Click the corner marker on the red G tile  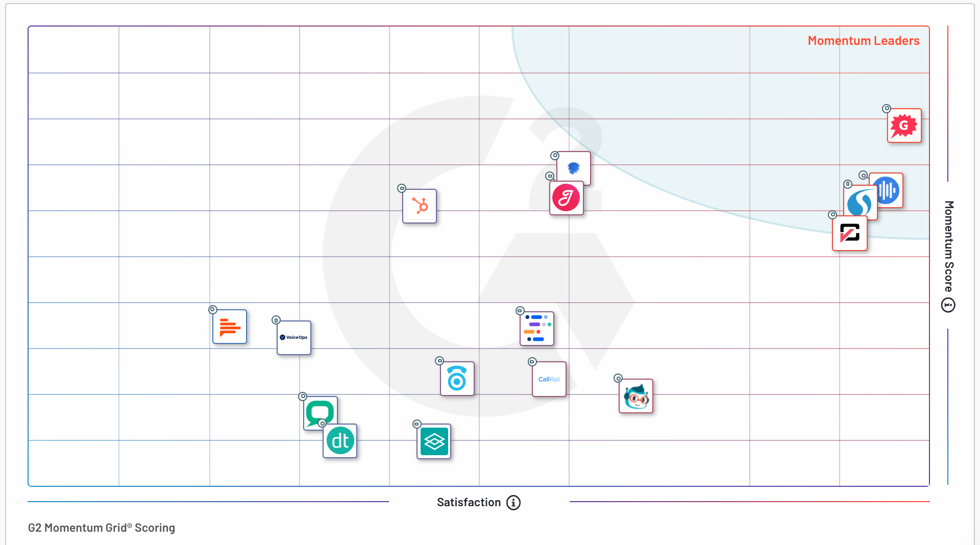coord(887,109)
